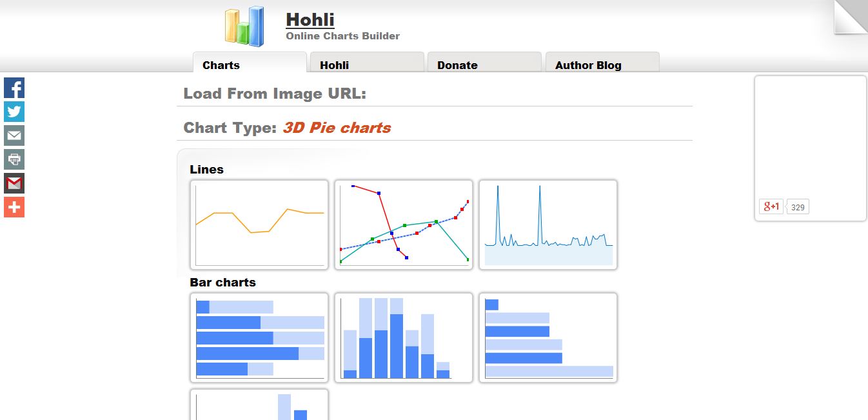Select the single orange line chart thumbnail
The image size is (868, 420).
[259, 225]
